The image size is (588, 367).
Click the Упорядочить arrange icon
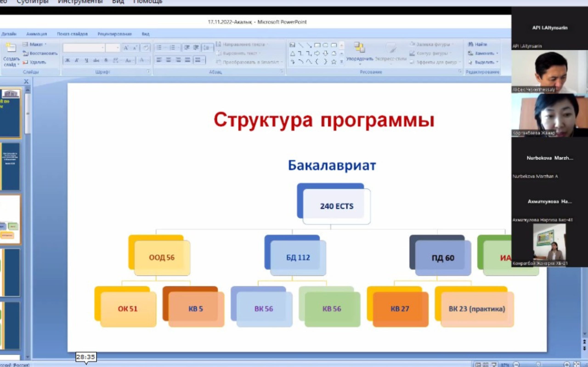359,47
